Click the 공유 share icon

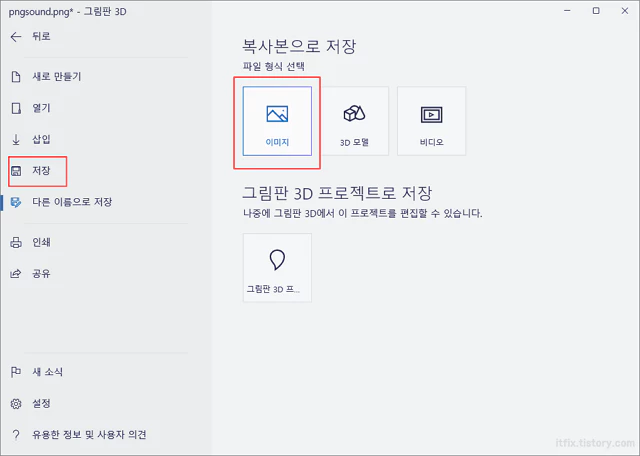tap(16, 274)
